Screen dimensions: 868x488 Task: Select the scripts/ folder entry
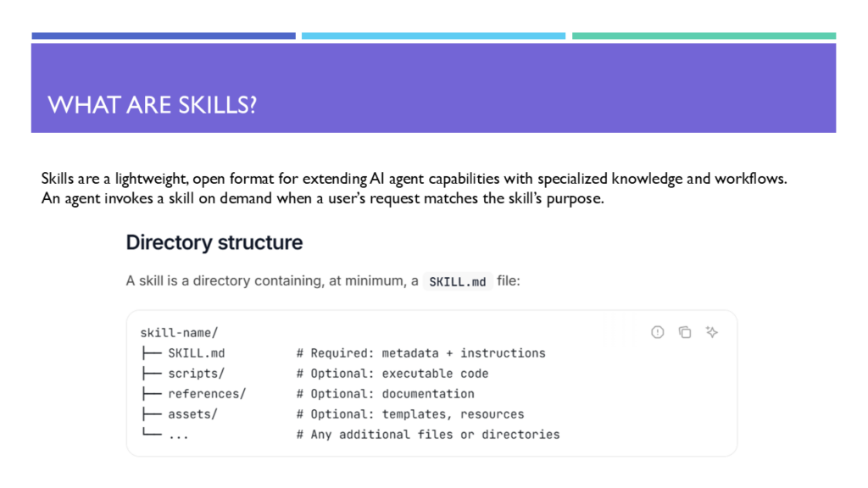196,374
